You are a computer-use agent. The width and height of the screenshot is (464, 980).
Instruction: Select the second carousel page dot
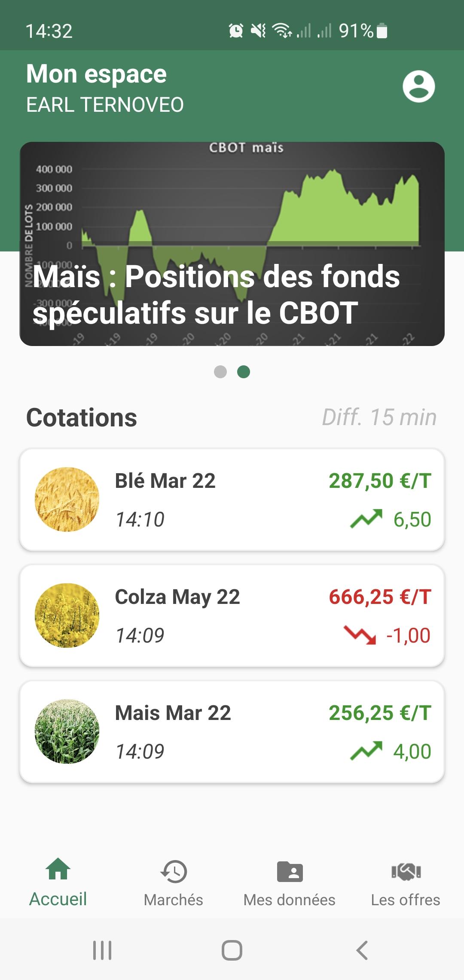(x=244, y=372)
